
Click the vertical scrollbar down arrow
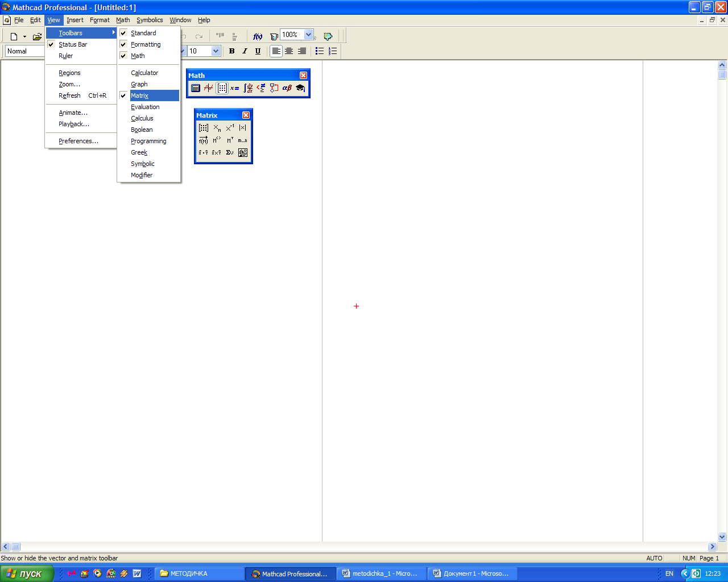point(722,537)
